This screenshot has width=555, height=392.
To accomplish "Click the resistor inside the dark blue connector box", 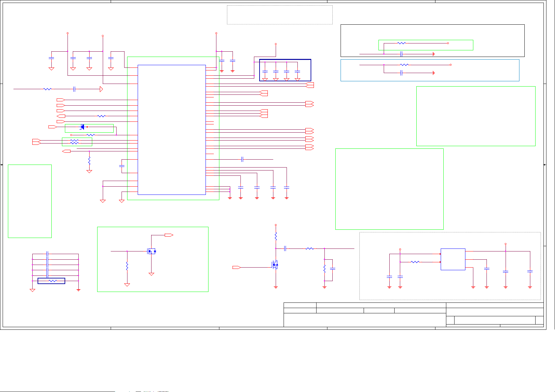I will point(53,281).
